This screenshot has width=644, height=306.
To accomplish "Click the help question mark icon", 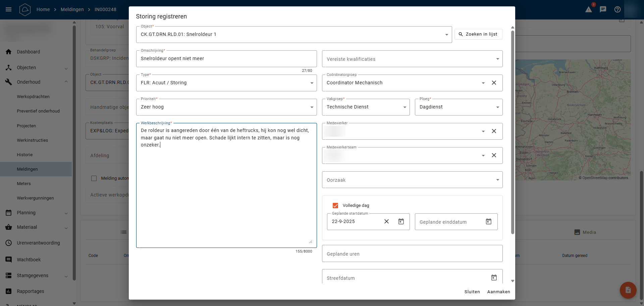I will (618, 9).
